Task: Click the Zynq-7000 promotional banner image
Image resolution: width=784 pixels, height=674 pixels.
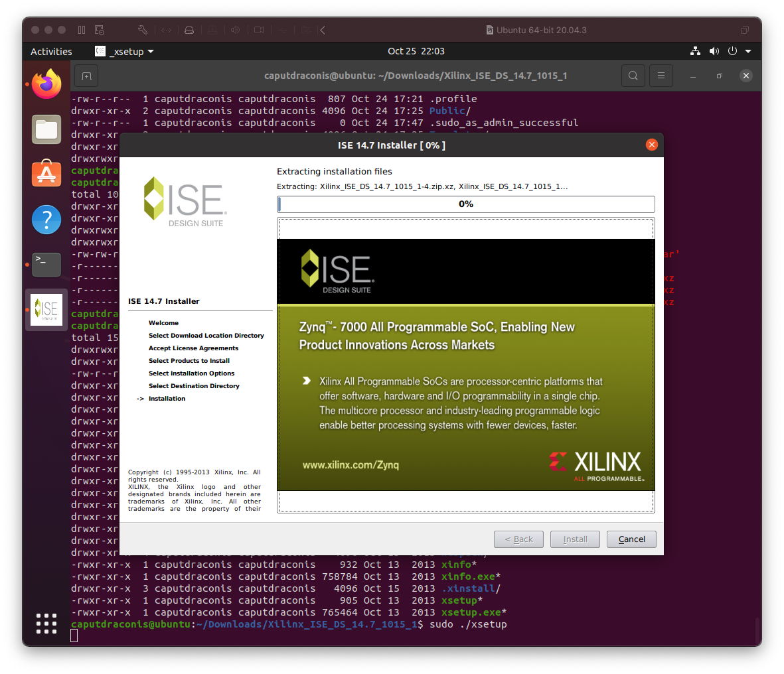Action: (x=466, y=365)
